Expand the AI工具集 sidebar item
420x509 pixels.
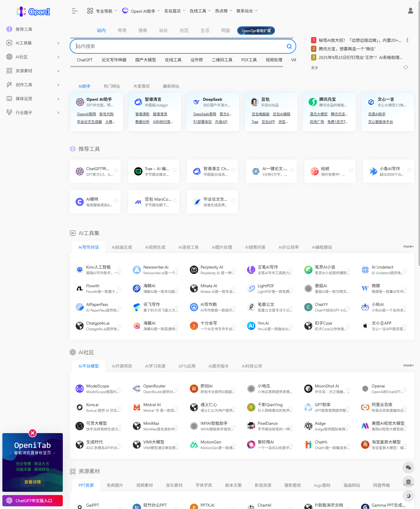[33, 43]
